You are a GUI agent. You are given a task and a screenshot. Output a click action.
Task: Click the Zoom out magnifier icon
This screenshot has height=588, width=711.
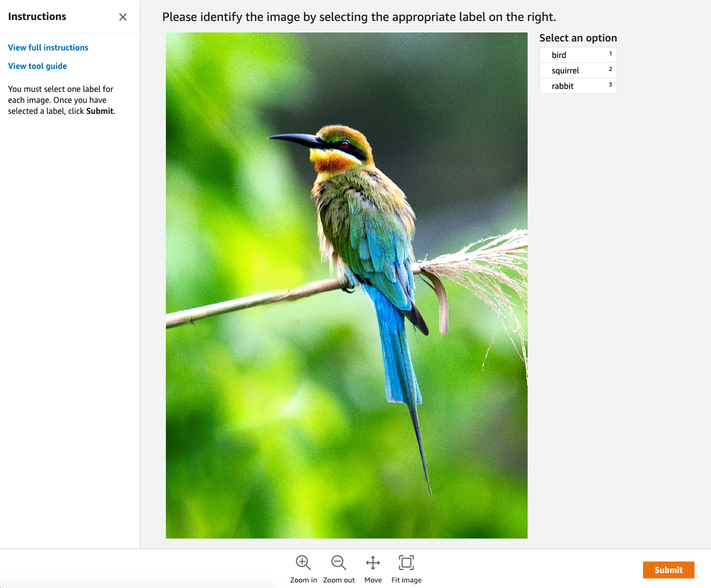[x=339, y=563]
